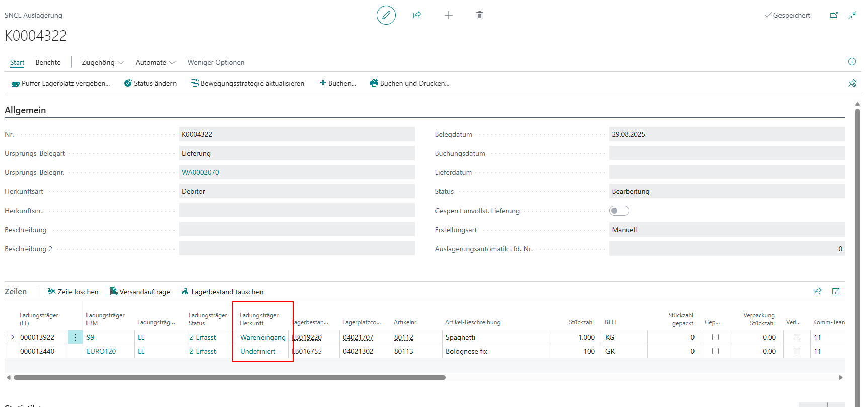Toggle Gesperrt unvollst. Lieferung switch
This screenshot has height=407, width=868.
[619, 211]
